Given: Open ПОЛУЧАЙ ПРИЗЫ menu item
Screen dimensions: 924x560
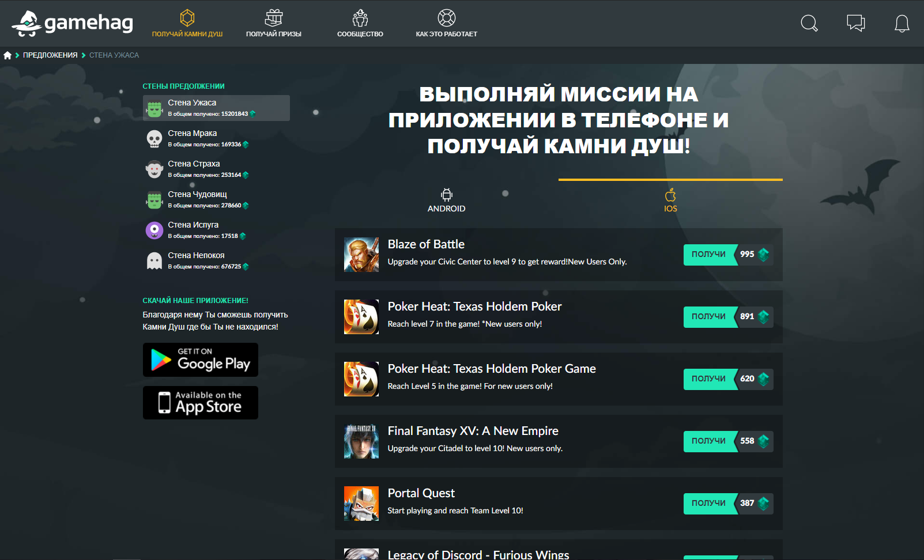Looking at the screenshot, I should (x=274, y=24).
